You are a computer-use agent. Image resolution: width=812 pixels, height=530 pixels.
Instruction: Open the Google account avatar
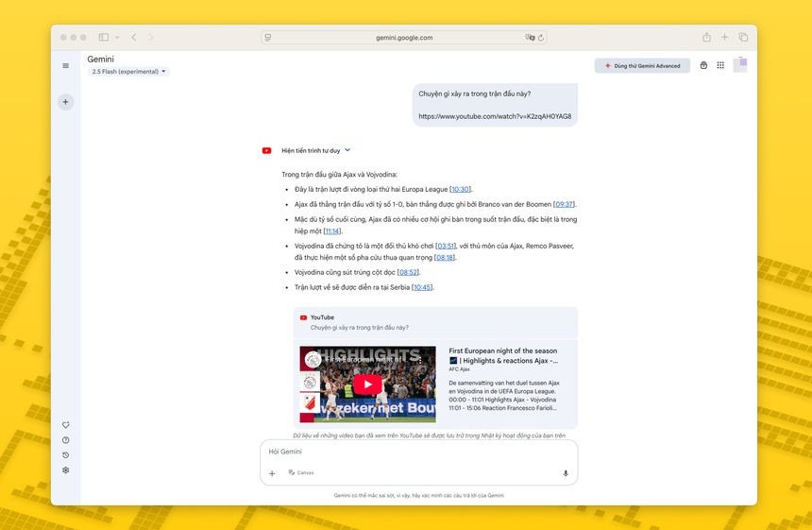click(740, 65)
